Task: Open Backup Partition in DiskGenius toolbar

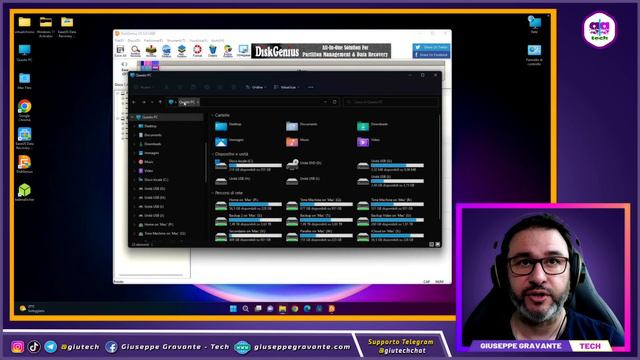Action: tap(228, 51)
